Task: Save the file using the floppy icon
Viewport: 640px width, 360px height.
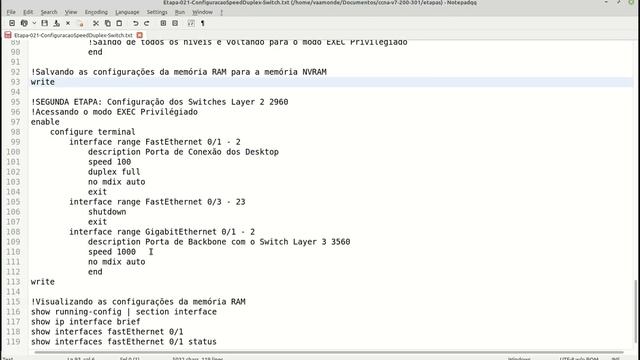Action: [44, 23]
